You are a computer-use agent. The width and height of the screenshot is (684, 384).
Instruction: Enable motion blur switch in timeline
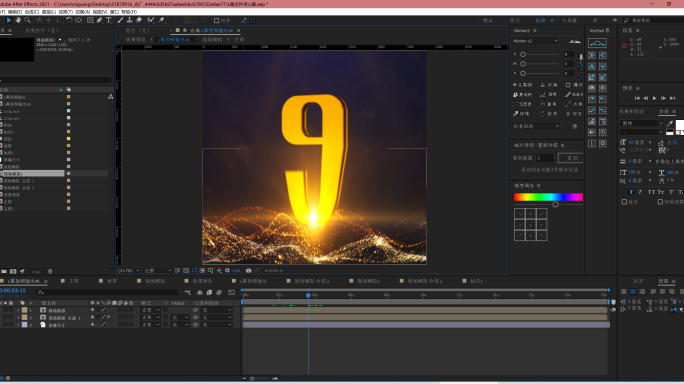coord(219,292)
